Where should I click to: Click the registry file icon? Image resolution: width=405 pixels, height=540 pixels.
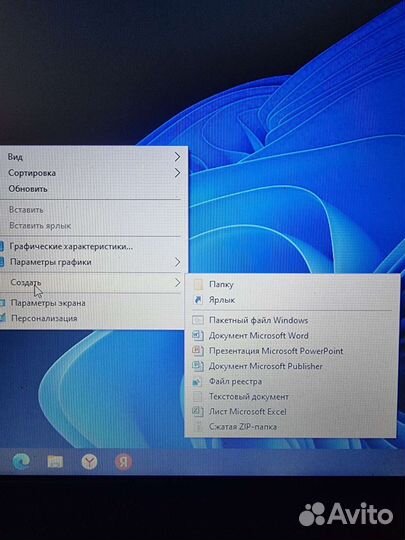pyautogui.click(x=197, y=381)
